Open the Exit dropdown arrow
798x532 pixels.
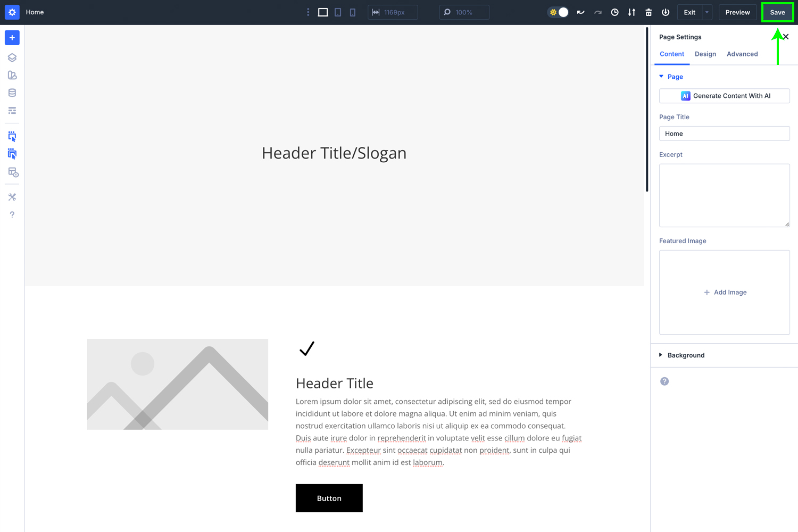point(708,12)
